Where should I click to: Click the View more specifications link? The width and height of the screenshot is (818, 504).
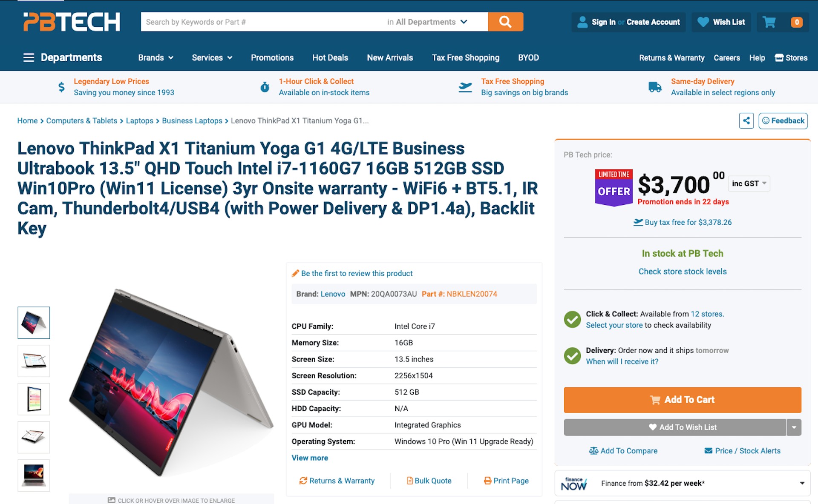click(310, 458)
